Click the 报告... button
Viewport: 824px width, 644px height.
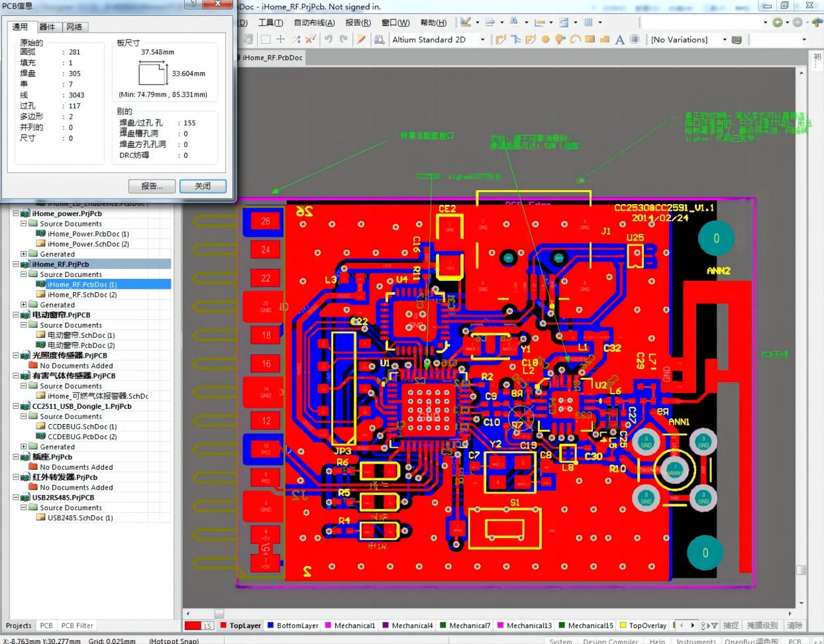tap(152, 186)
